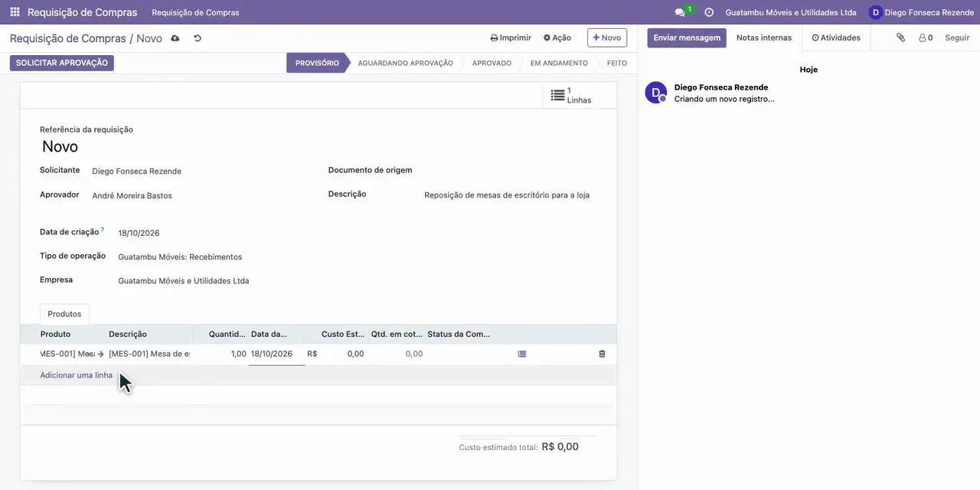980x490 pixels.
Task: Open line details list icon in product row
Action: [522, 354]
